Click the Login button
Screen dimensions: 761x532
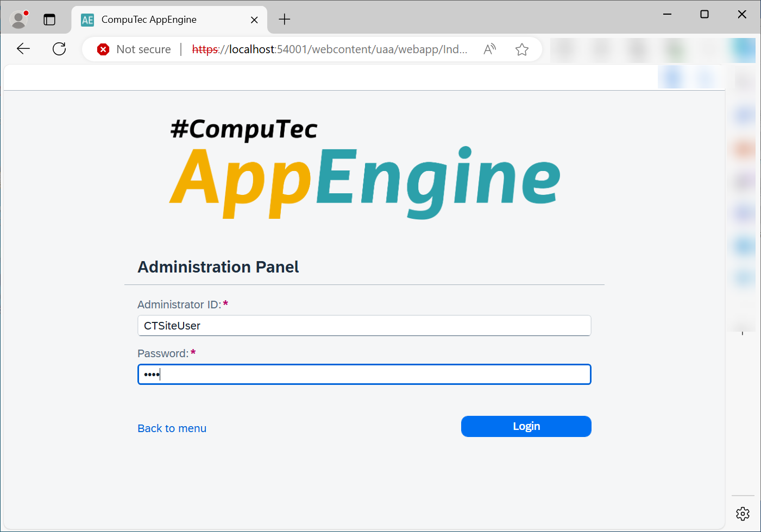coord(526,426)
